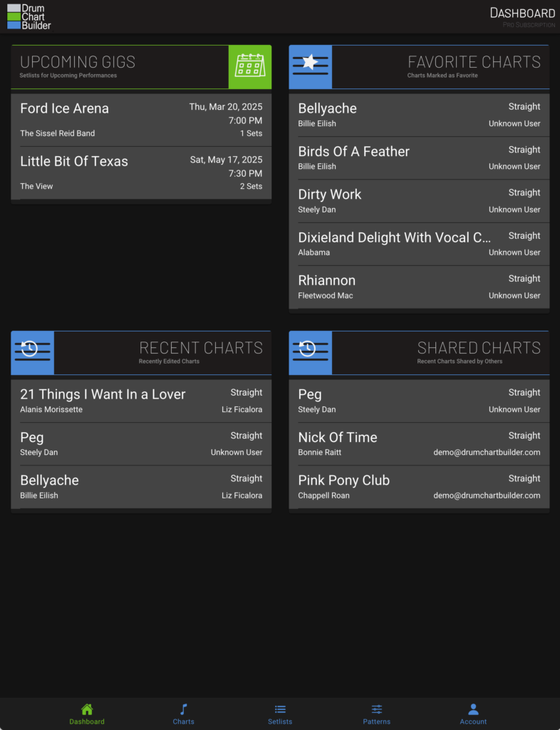Click the Shared Charts history icon
560x730 pixels.
click(x=310, y=352)
